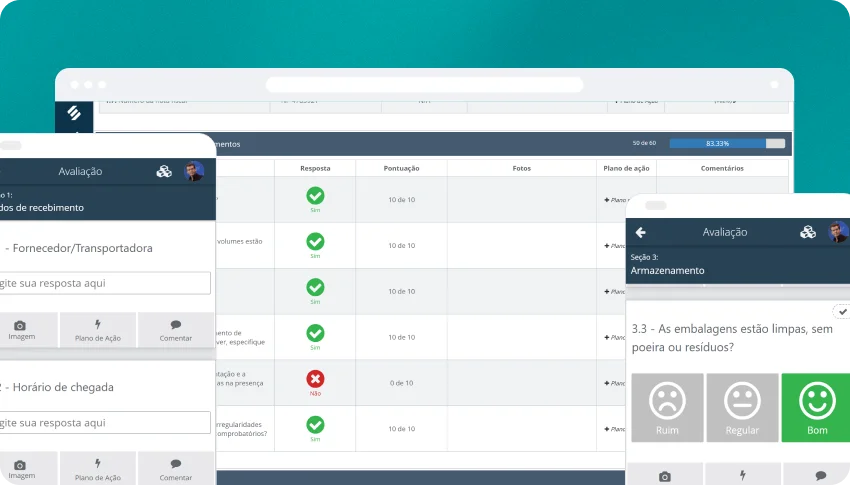Open user avatar on left phone header

click(x=194, y=171)
